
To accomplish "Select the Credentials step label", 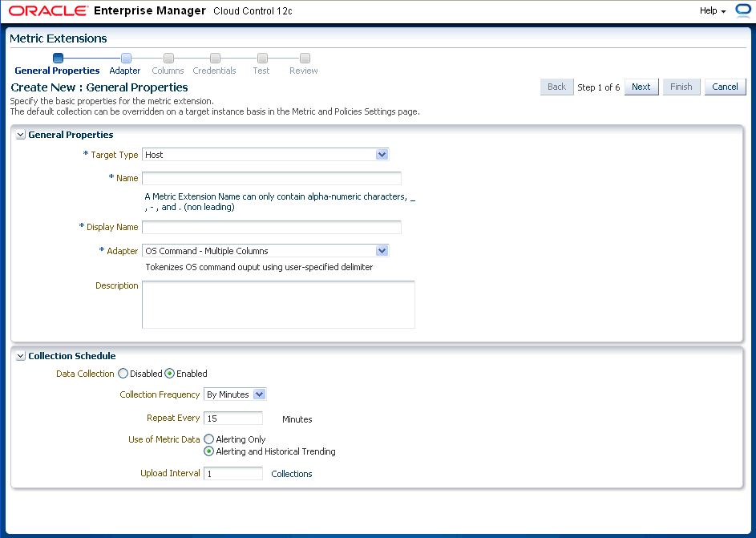I will coord(214,71).
